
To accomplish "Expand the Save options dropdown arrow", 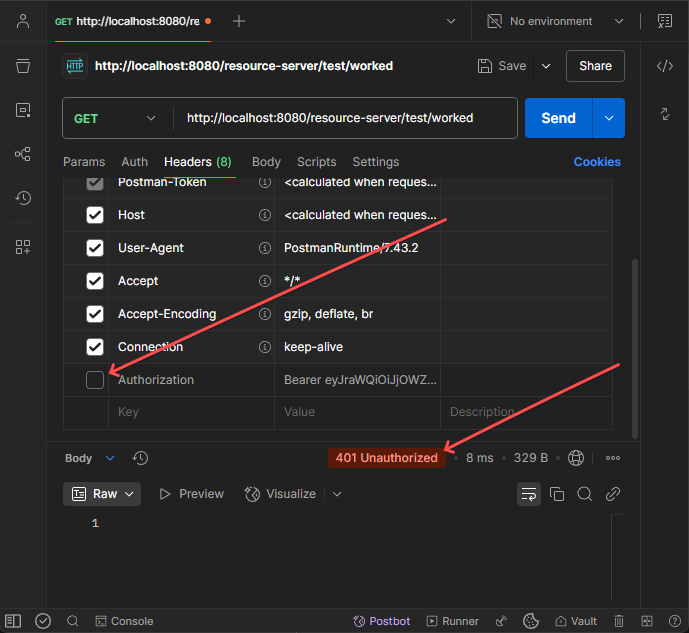I will [x=546, y=66].
